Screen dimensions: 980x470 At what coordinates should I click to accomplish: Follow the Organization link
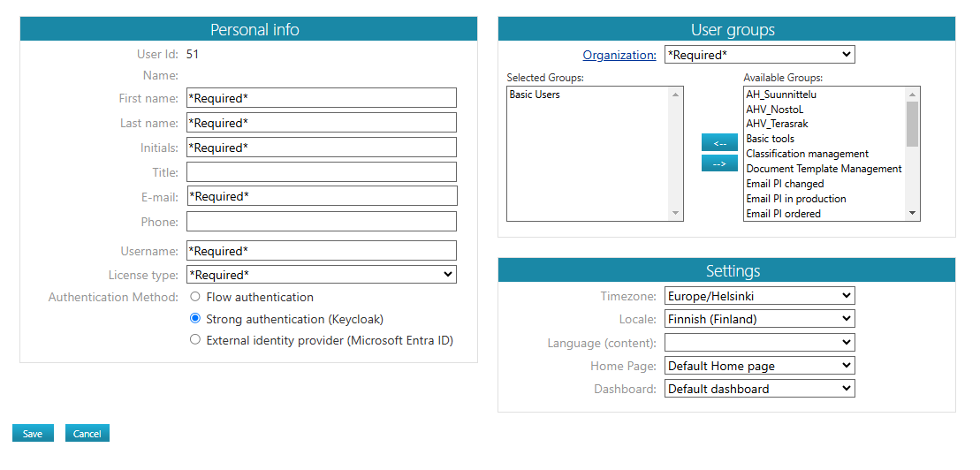[x=619, y=55]
